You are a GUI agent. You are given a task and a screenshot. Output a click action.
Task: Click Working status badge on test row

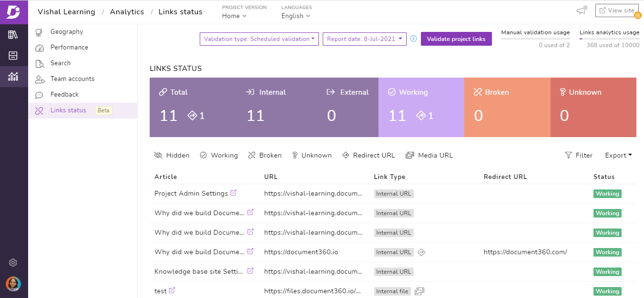pos(607,291)
